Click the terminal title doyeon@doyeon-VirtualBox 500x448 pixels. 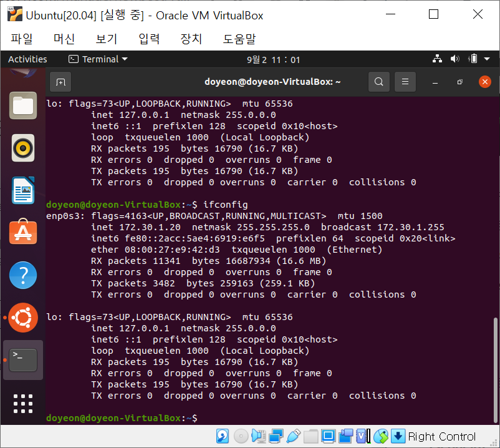point(272,82)
